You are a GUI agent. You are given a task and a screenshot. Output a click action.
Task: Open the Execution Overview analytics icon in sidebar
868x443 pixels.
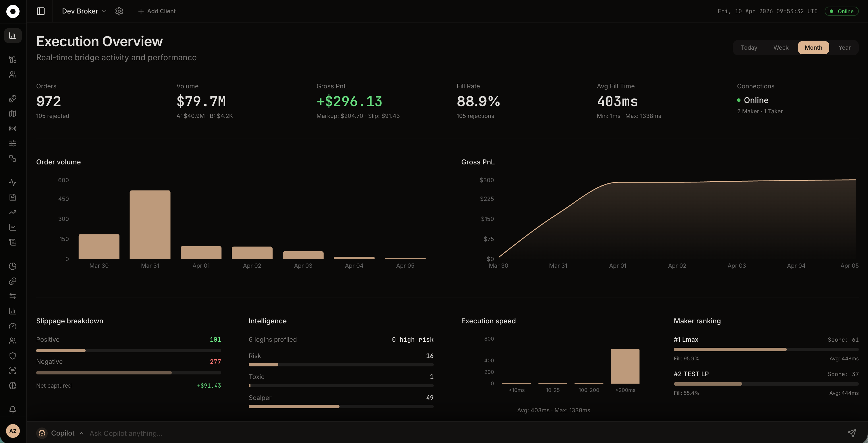[x=12, y=35]
